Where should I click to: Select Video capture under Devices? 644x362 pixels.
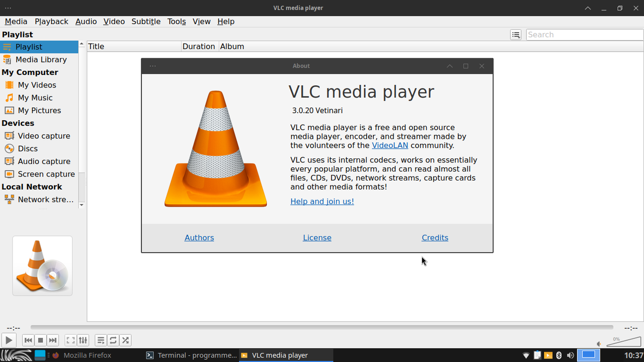[x=39, y=136]
